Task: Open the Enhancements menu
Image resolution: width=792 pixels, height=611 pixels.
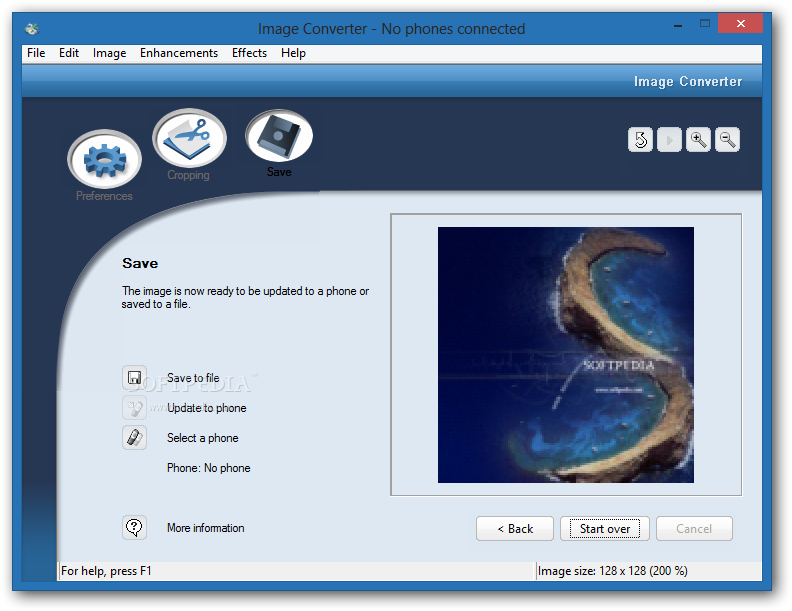Action: 179,53
